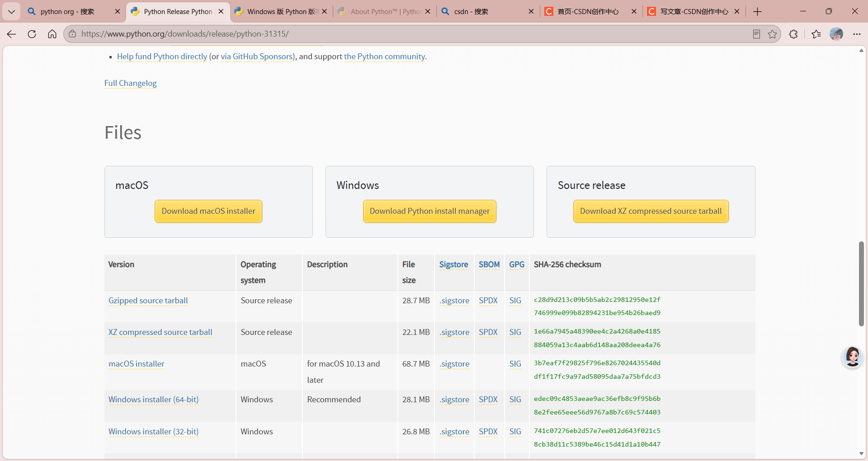Close the Python Release tab

(221, 11)
